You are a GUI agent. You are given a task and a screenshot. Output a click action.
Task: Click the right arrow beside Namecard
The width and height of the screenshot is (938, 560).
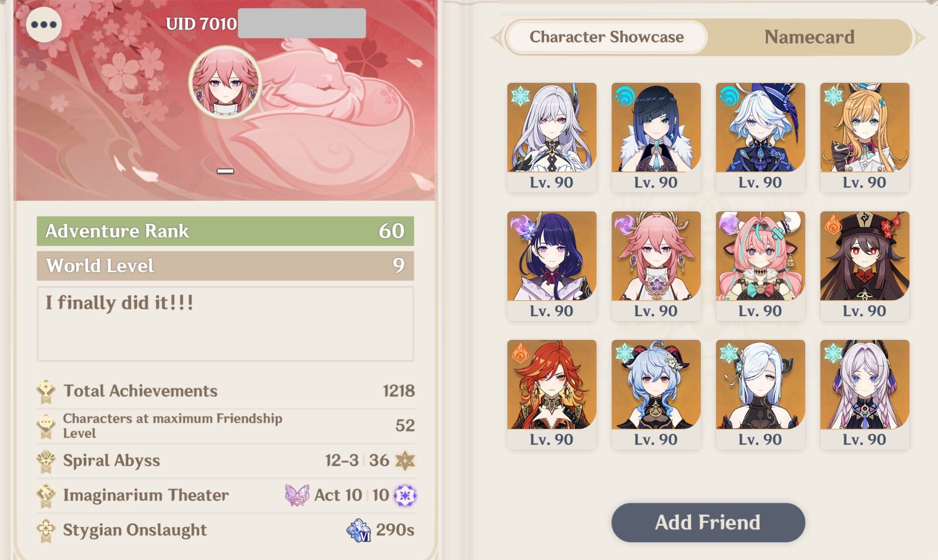click(x=919, y=37)
